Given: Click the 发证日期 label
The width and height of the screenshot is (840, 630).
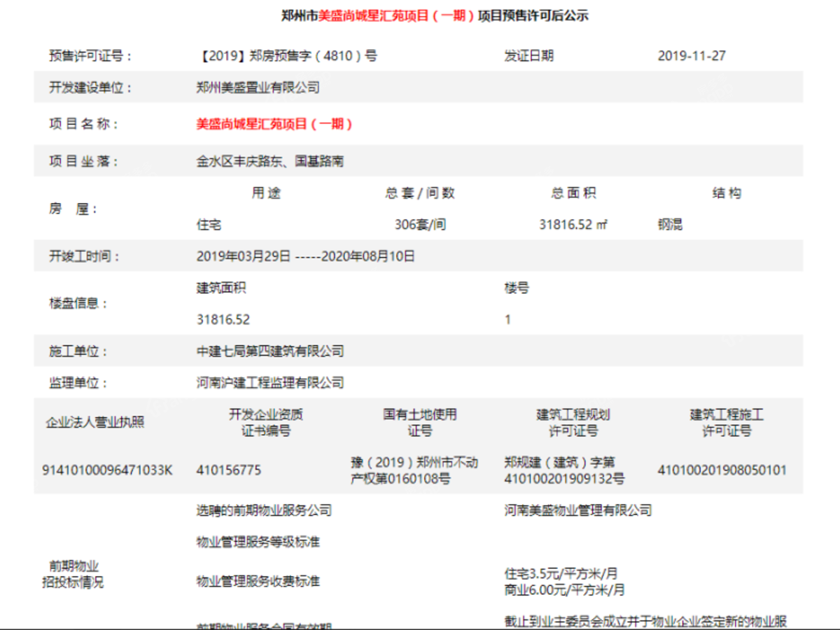Looking at the screenshot, I should [528, 56].
